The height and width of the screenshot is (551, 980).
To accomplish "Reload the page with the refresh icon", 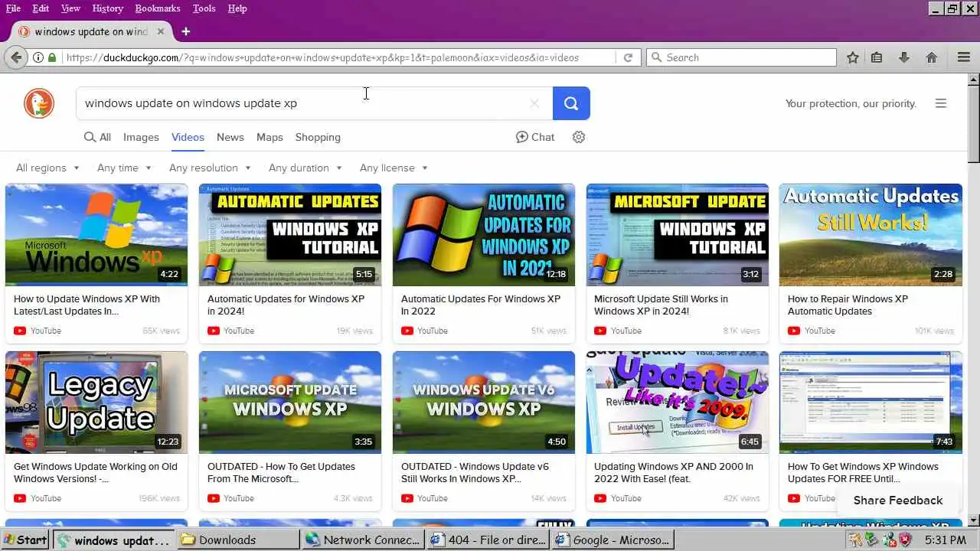I will tap(628, 57).
